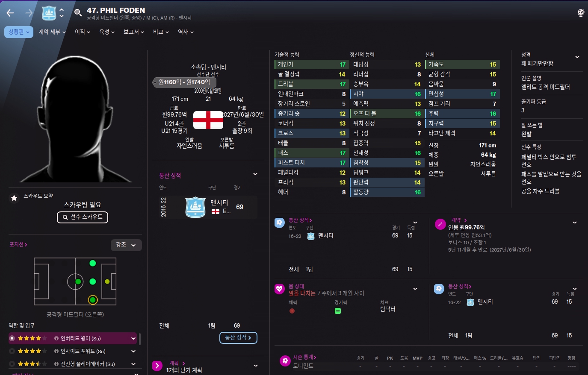Open the search magnifier icon
This screenshot has height=375, width=588.
[x=78, y=13]
